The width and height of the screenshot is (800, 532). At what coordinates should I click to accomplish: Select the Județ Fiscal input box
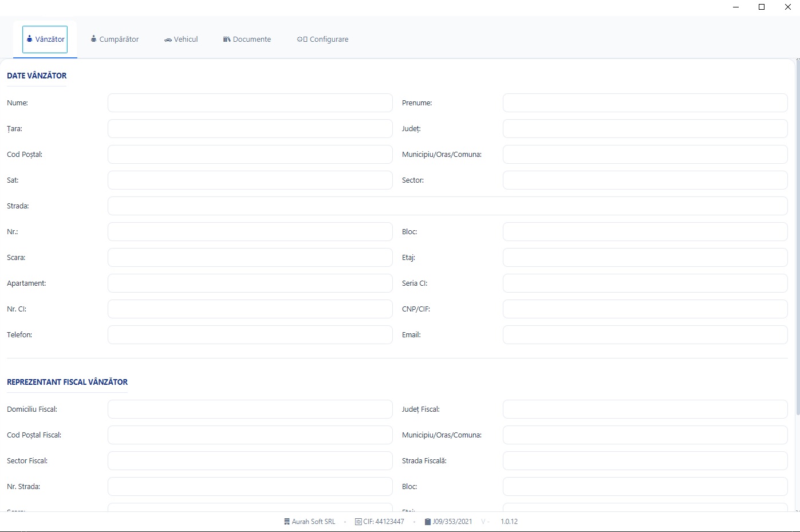pos(645,409)
